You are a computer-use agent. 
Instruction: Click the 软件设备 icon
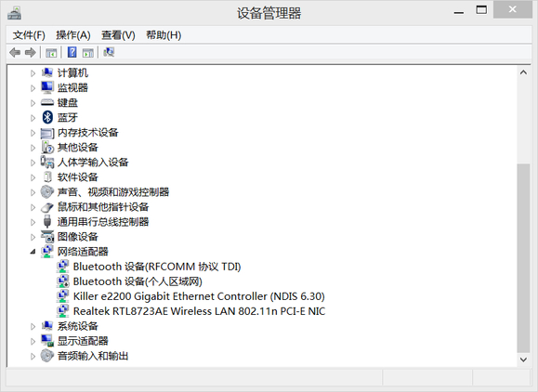tap(47, 177)
